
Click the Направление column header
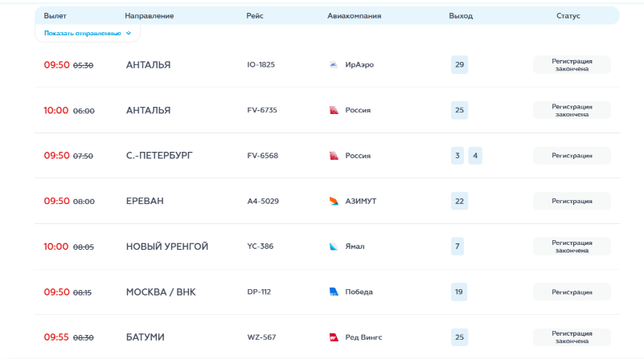click(150, 16)
